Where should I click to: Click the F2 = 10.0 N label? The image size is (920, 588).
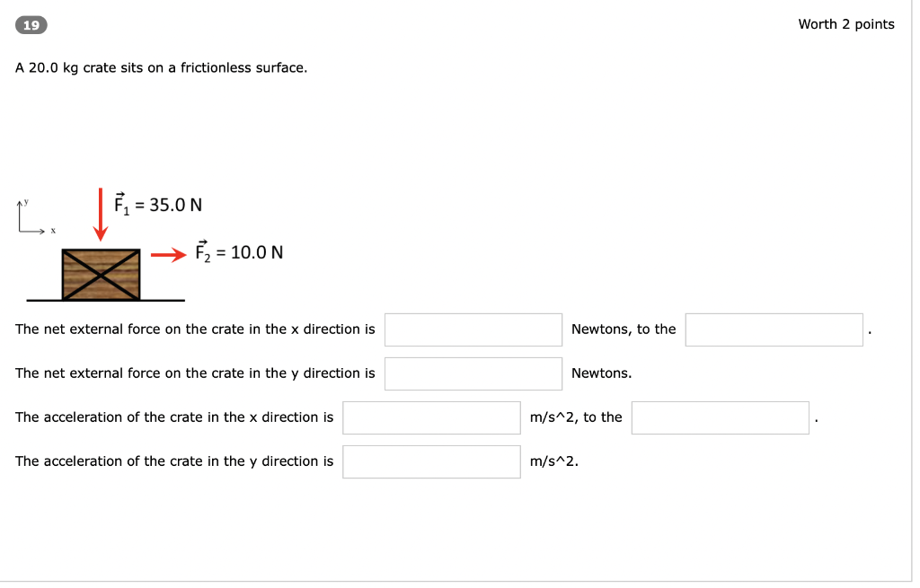point(239,251)
